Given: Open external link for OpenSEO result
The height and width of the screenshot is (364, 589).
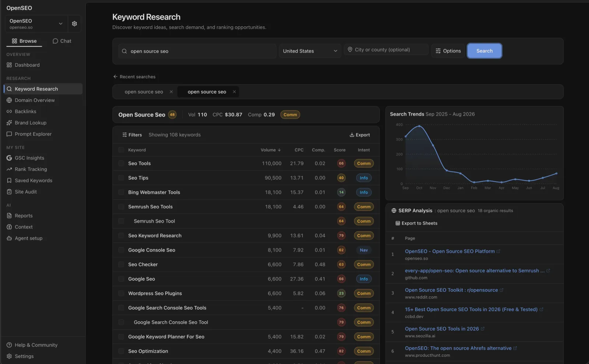Looking at the screenshot, I should pos(498,251).
